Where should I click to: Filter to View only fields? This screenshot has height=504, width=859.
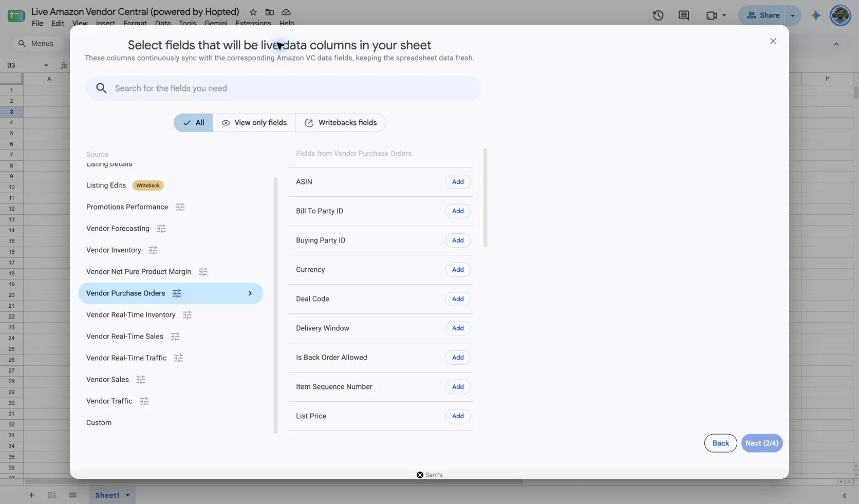(x=254, y=123)
